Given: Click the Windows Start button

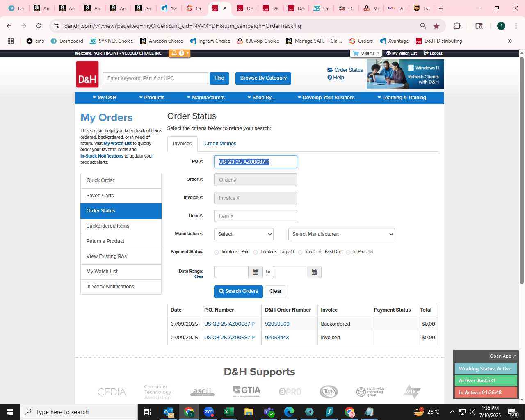Looking at the screenshot, I should click(x=10, y=412).
